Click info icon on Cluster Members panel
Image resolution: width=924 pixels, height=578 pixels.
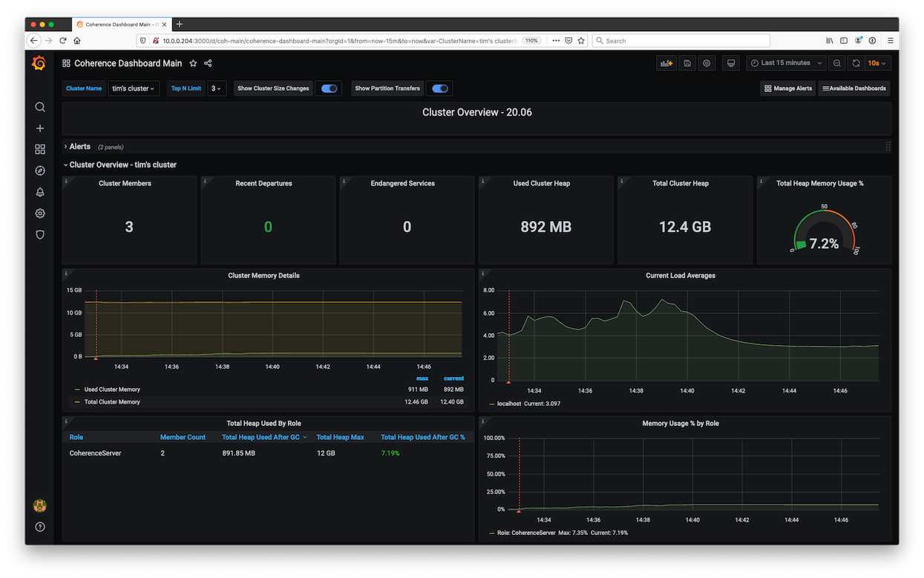[66, 180]
